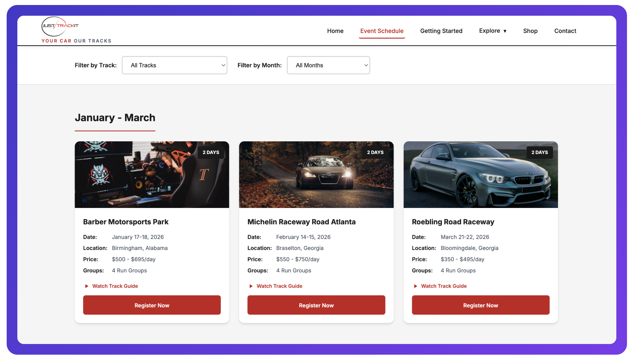Open Getting Started page
Viewport: 633px width, 364px height.
(x=441, y=31)
